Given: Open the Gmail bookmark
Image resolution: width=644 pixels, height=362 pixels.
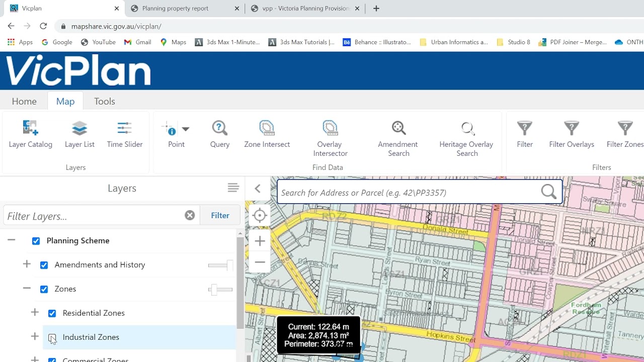Looking at the screenshot, I should 137,42.
